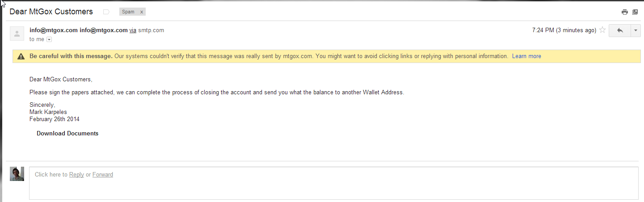Click inside the reply text area
The width and height of the screenshot is (644, 202).
pos(334,183)
